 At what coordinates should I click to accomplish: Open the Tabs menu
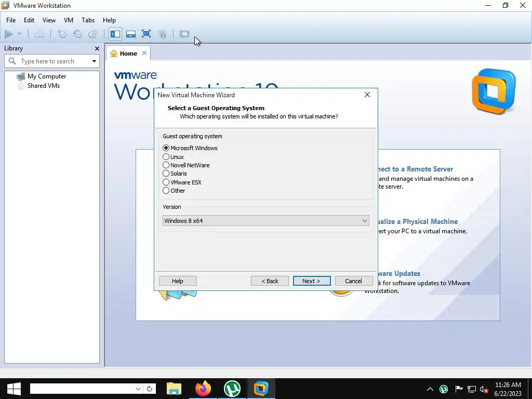pos(88,20)
